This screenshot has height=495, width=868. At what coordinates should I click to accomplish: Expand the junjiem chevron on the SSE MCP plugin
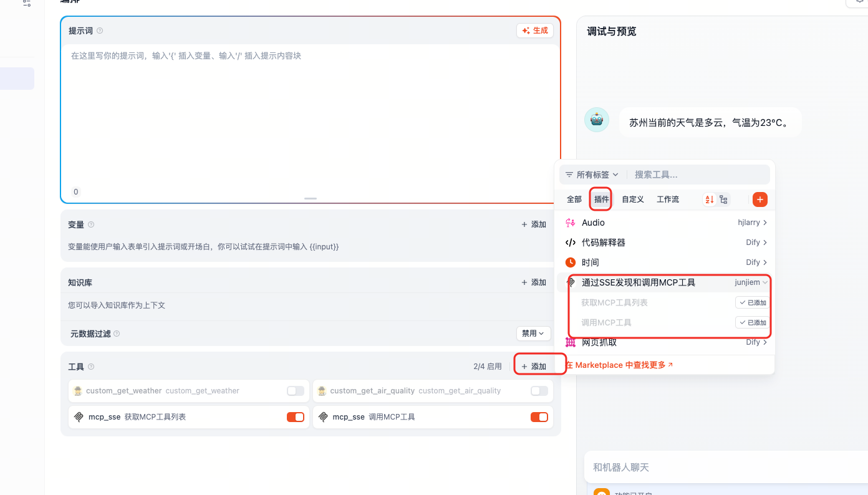[x=765, y=282]
